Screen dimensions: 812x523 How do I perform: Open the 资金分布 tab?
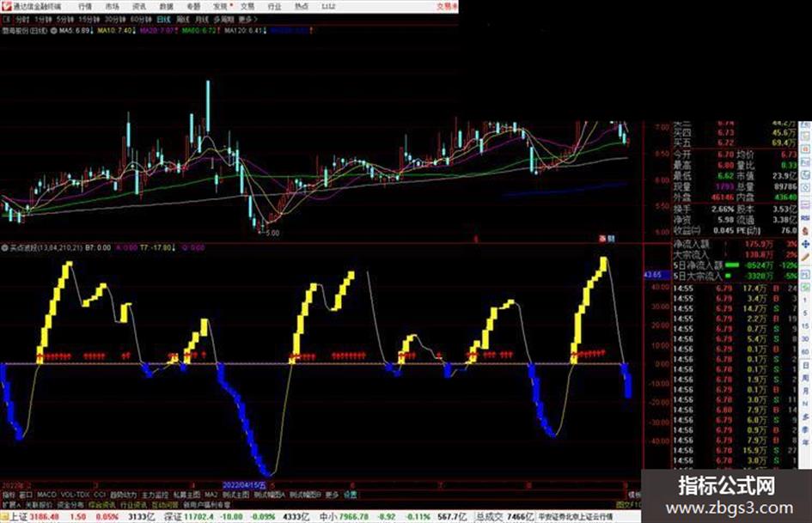tap(70, 504)
